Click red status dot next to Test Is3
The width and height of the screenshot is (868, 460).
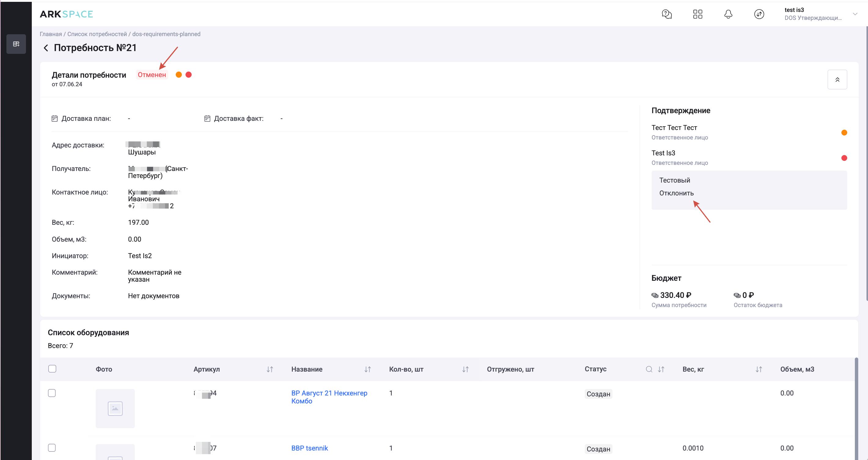(x=844, y=158)
